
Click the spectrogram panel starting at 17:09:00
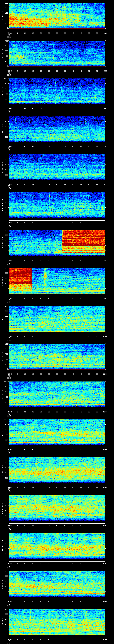point(57,318)
